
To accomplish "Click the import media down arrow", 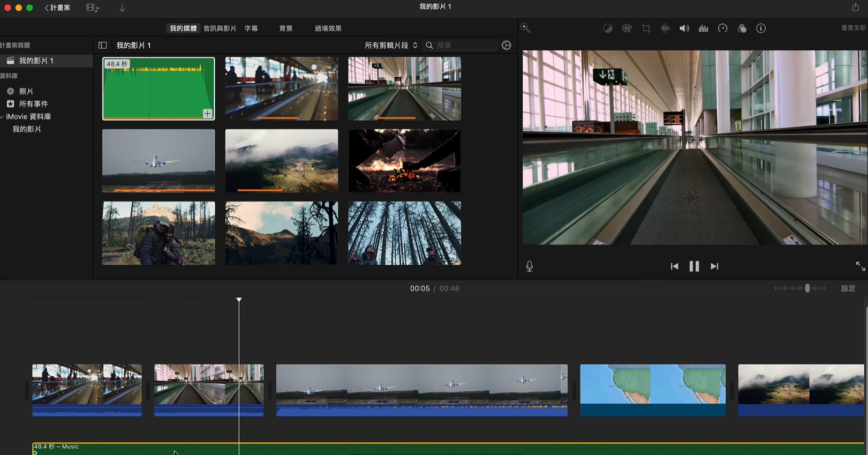I will click(122, 8).
